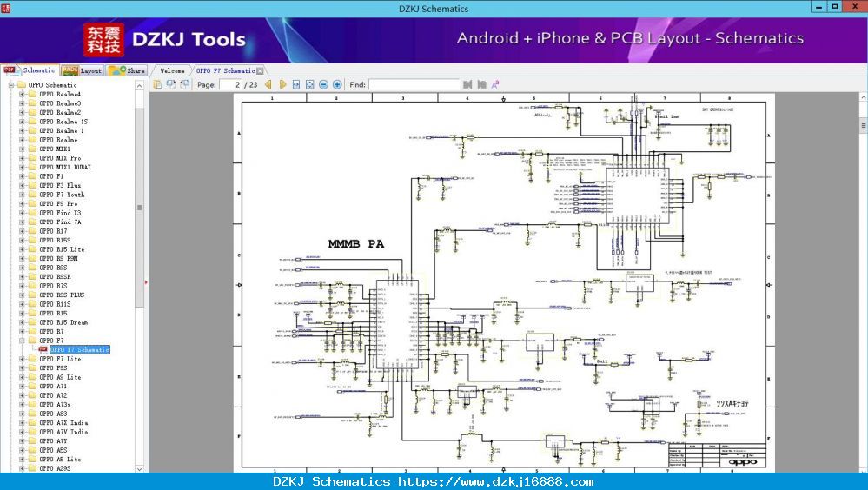The width and height of the screenshot is (868, 490).
Task: Click the DZKJ logo in banner
Action: click(103, 40)
